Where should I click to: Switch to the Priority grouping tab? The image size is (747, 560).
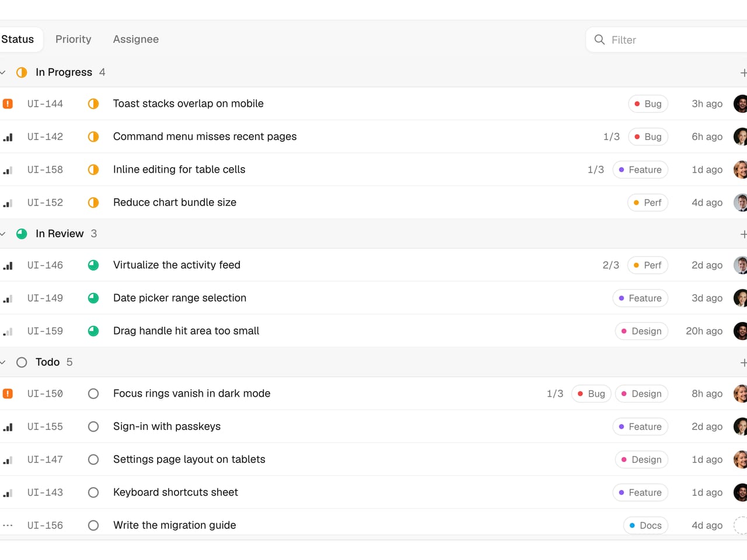[x=74, y=39]
